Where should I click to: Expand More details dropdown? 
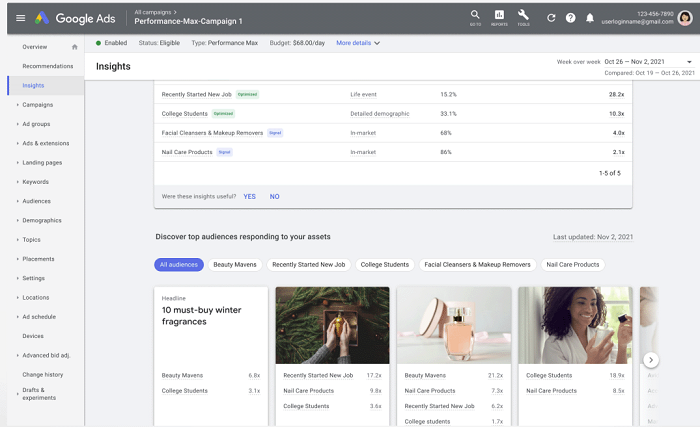click(x=358, y=43)
